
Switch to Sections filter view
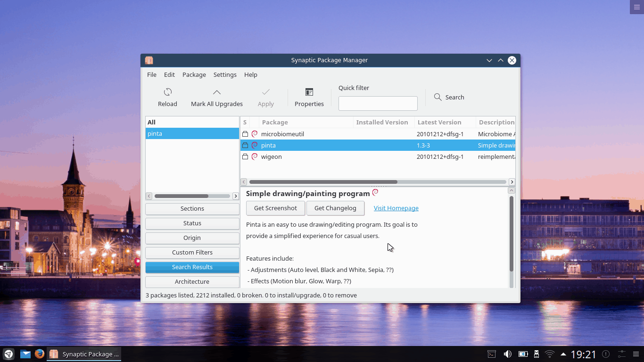pyautogui.click(x=192, y=208)
